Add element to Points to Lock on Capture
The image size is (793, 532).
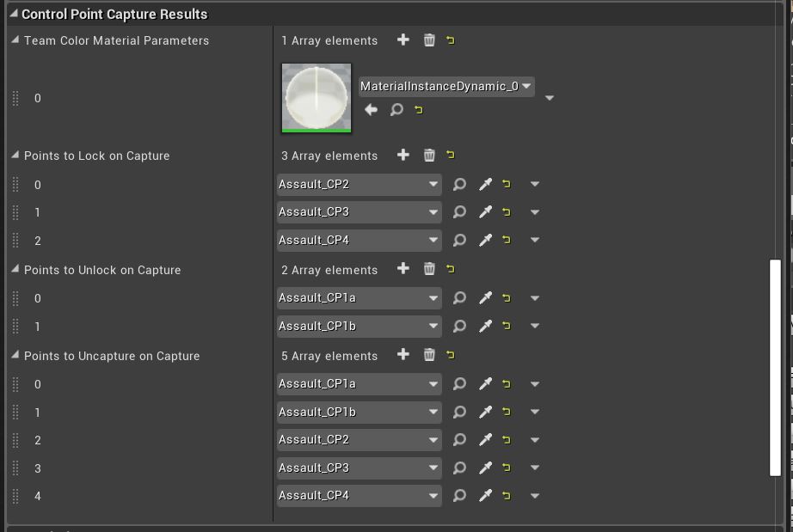[x=403, y=155]
